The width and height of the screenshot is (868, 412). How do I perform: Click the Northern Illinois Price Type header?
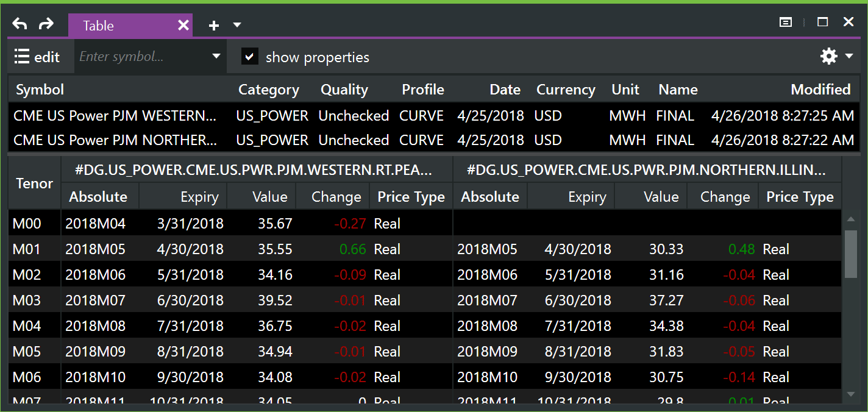coord(800,197)
